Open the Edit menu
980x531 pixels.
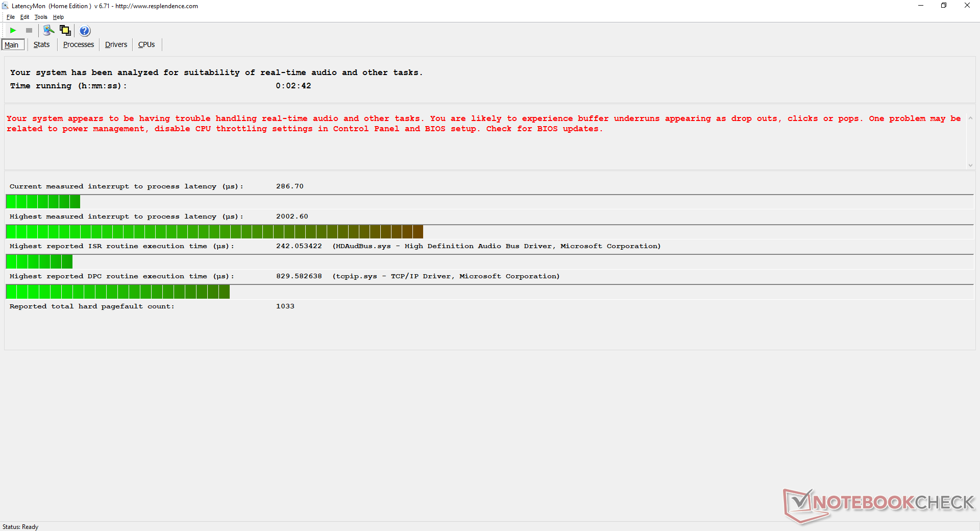tap(24, 17)
